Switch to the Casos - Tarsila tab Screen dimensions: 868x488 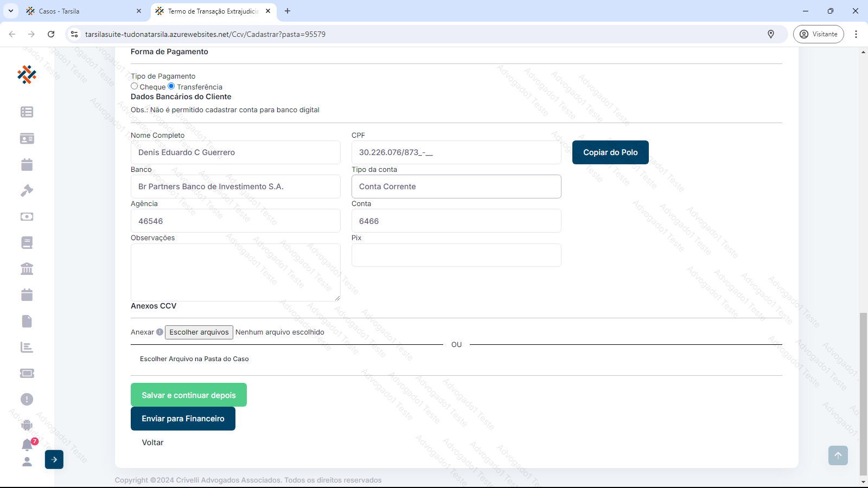pos(81,11)
